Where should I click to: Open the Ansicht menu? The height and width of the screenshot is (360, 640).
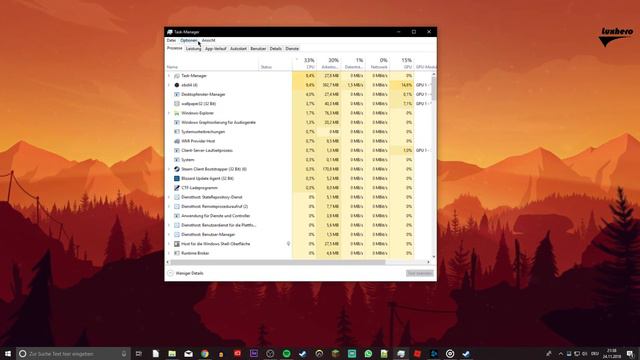209,40
